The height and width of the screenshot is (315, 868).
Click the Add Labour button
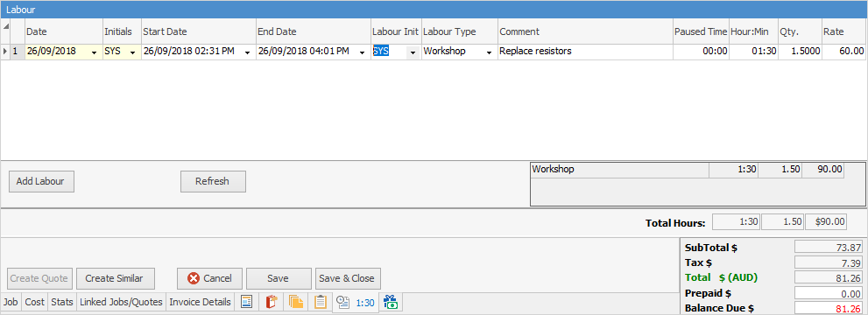[41, 181]
